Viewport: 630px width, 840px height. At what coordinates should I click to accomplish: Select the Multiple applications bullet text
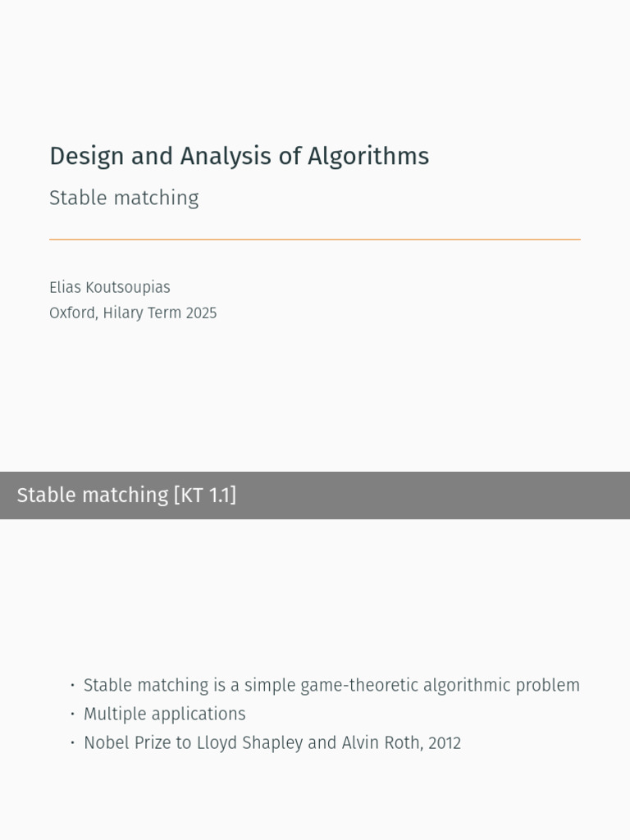tap(164, 714)
